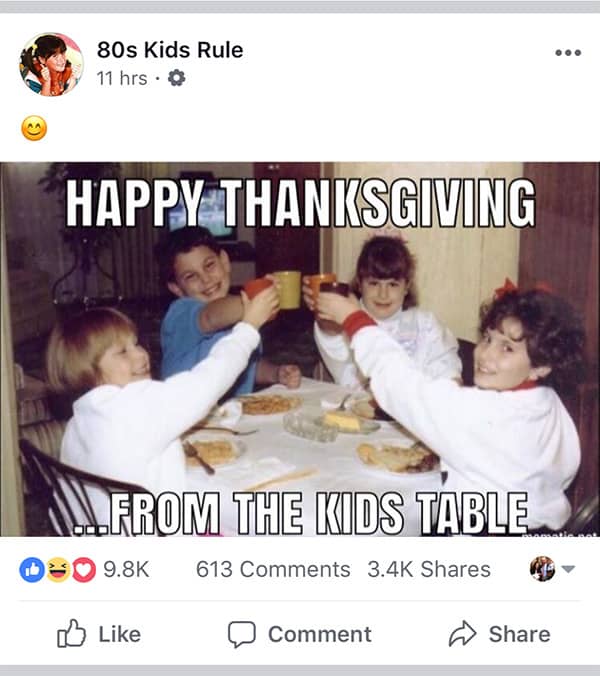Click the Like button text
The height and width of the screenshot is (676, 600).
tap(120, 634)
